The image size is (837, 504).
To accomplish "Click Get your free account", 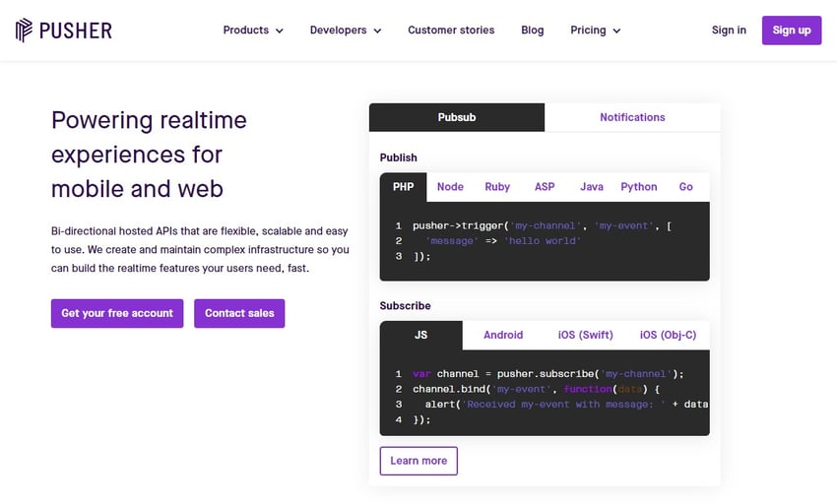I will coord(117,313).
